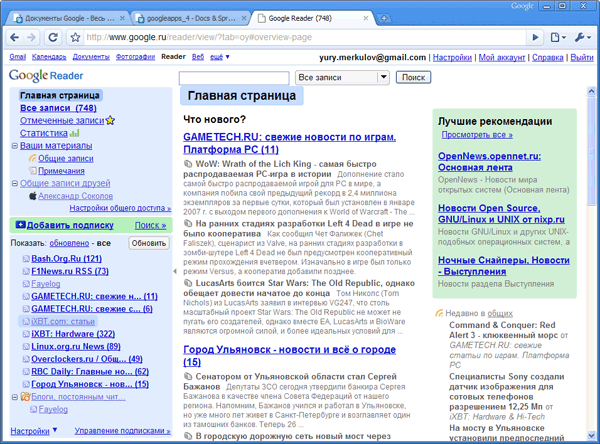Screen dimensions: 600x444
Task: Open the Overclockers.ru subscription (49)
Action: point(87,359)
